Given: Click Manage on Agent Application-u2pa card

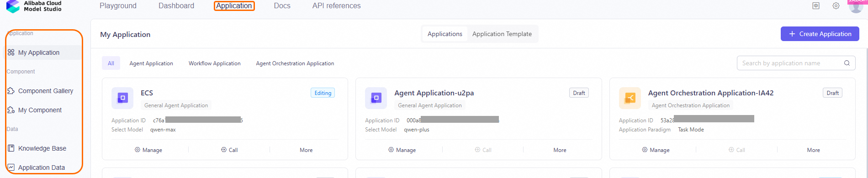Looking at the screenshot, I should [x=402, y=150].
